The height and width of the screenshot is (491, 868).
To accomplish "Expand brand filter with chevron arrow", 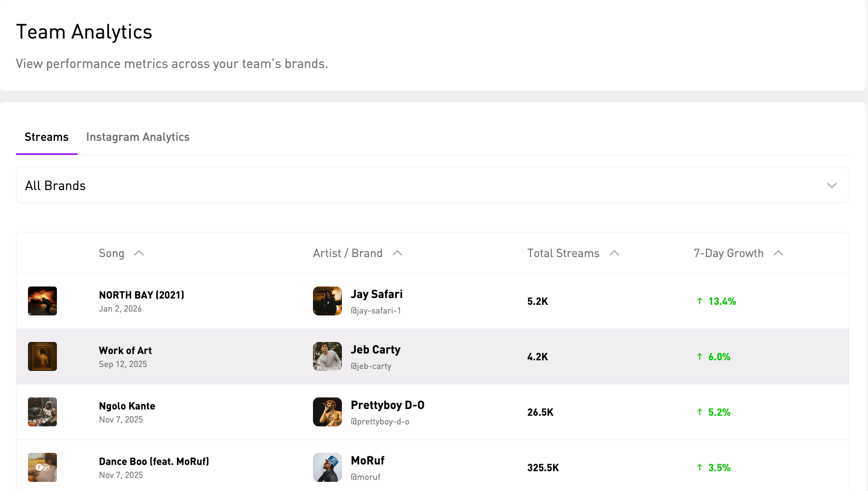I will [832, 186].
